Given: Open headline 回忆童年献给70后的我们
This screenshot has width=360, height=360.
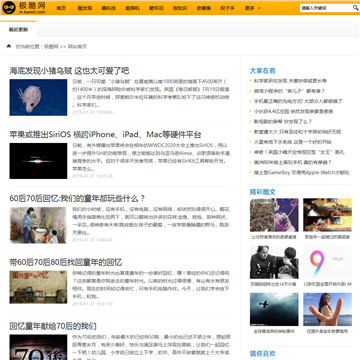Looking at the screenshot, I should click(53, 326).
